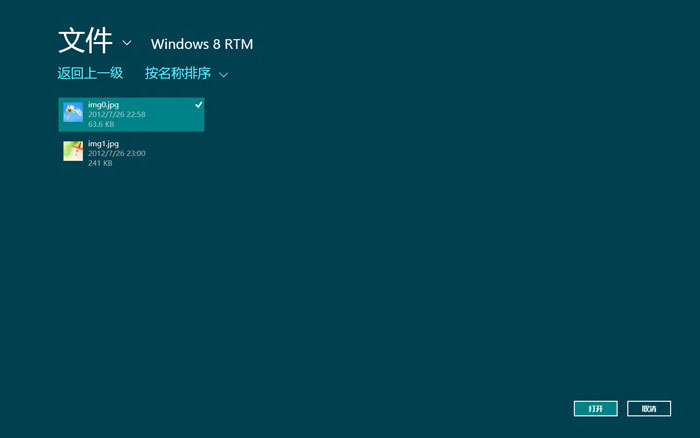Screen dimensions: 700x438
Task: Click the Windows 8 RTM folder label
Action: tap(202, 44)
